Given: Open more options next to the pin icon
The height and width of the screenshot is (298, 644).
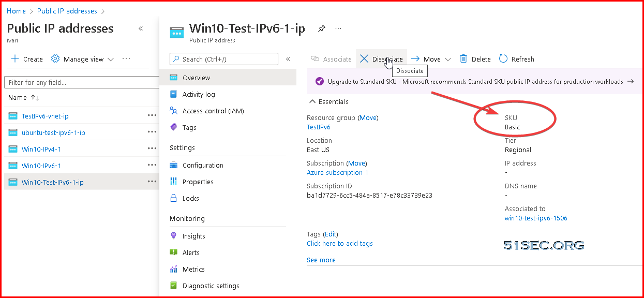Looking at the screenshot, I should [x=338, y=28].
